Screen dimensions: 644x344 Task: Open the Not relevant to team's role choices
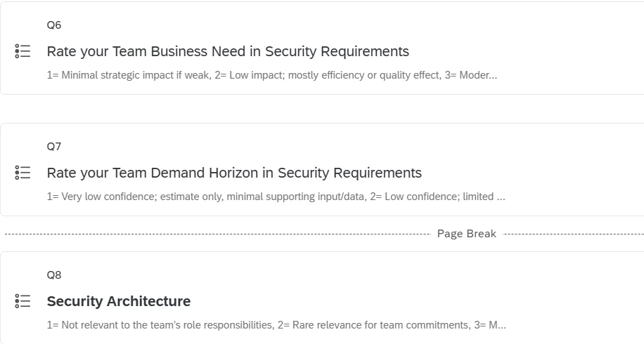(x=276, y=325)
